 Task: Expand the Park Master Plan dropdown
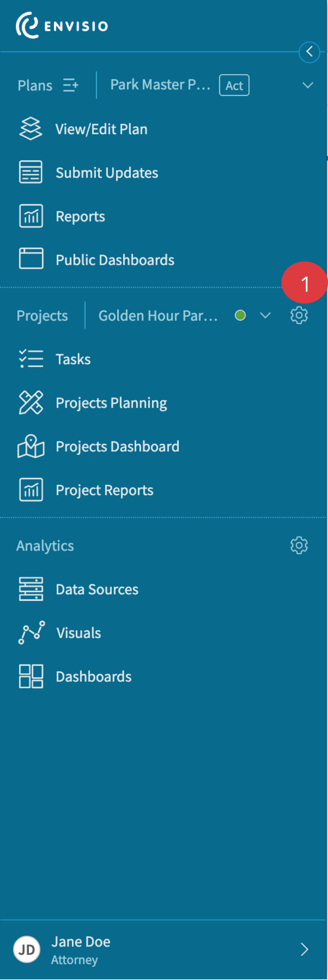(308, 85)
